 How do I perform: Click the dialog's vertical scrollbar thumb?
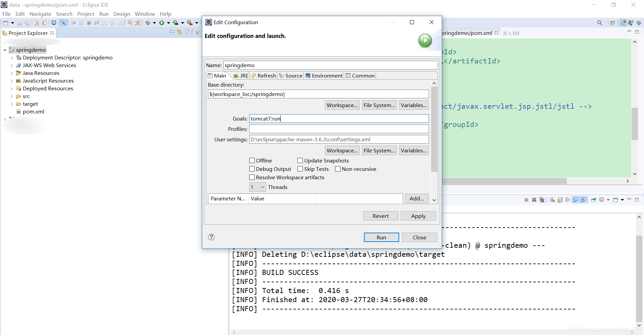tap(434, 129)
